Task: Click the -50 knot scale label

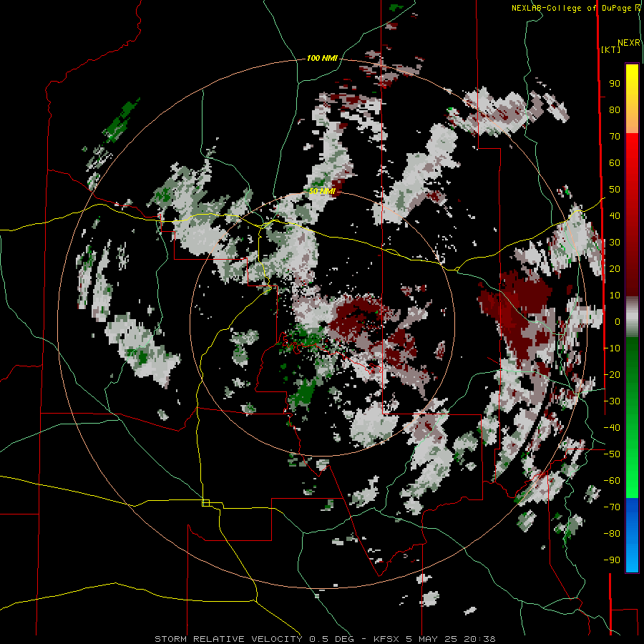Action: pyautogui.click(x=612, y=454)
